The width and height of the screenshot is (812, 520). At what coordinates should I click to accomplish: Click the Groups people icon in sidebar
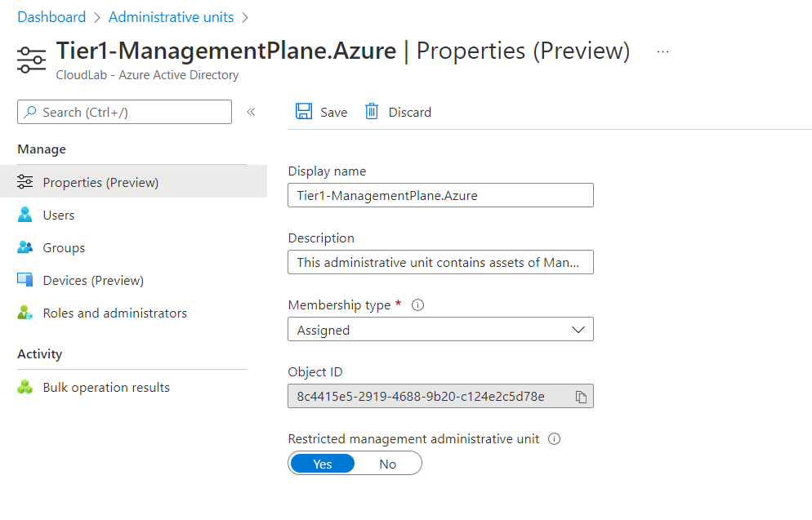(25, 247)
